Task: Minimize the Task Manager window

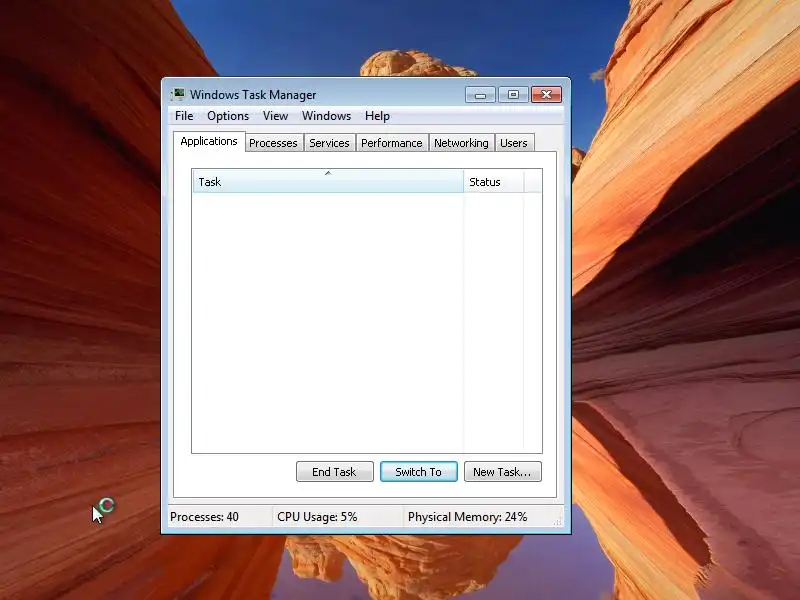Action: (x=480, y=95)
